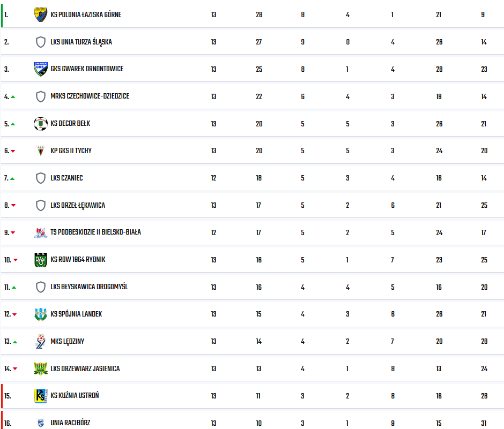Click green up arrow at position 4

coord(13,96)
